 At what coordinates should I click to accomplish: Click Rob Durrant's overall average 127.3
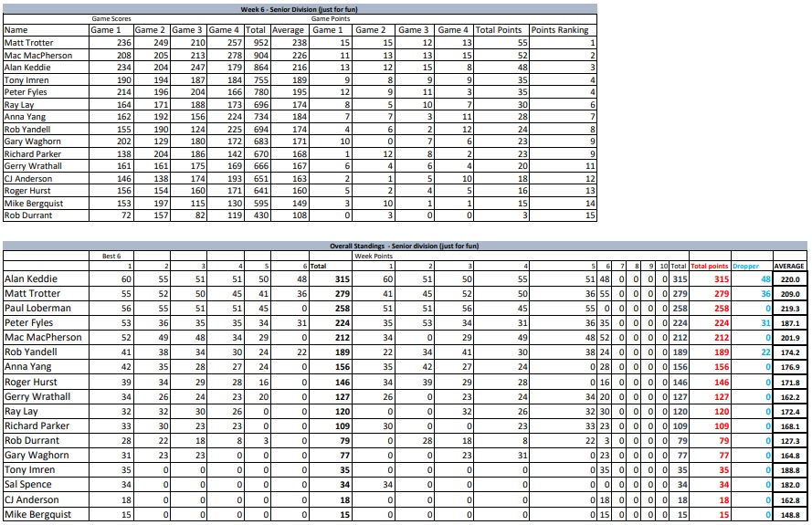pos(790,441)
